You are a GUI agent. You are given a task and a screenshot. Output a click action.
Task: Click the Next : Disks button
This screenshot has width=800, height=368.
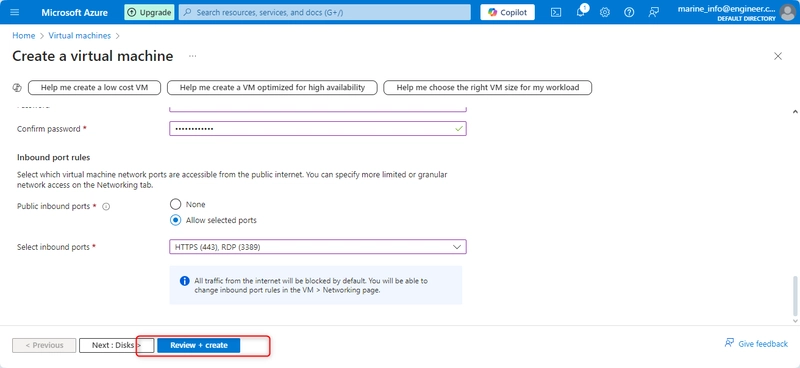[116, 346]
